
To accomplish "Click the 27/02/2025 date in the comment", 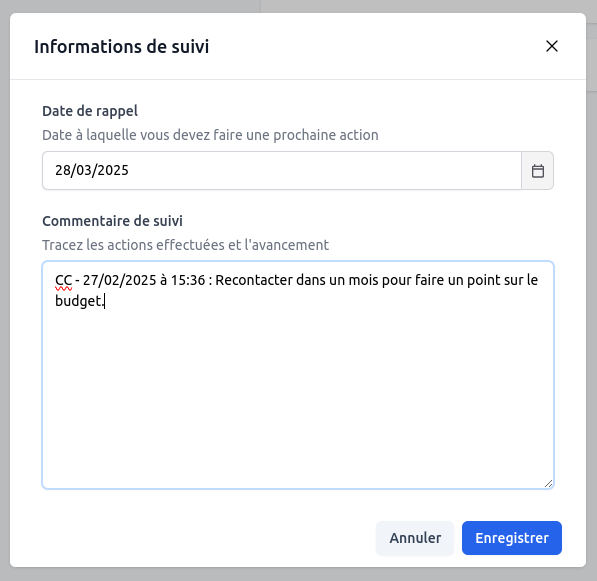I will tap(120, 280).
